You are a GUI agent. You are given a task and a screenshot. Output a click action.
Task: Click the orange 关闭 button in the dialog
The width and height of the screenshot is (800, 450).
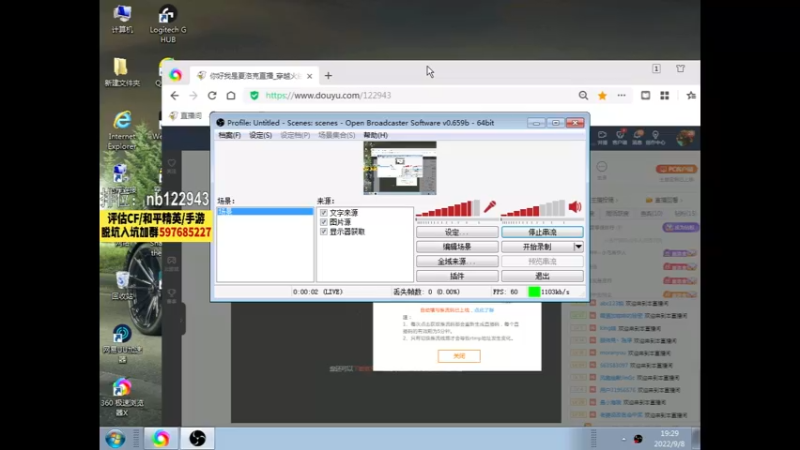tap(459, 356)
